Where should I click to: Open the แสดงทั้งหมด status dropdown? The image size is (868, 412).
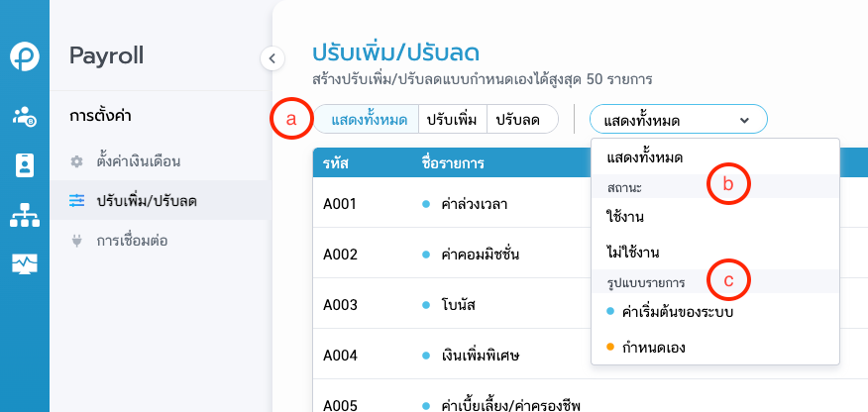tap(679, 120)
